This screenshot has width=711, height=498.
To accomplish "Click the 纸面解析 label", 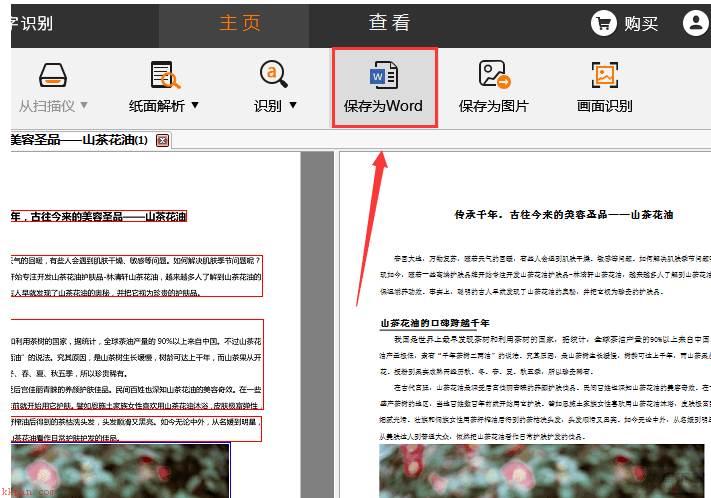I will pos(157,106).
